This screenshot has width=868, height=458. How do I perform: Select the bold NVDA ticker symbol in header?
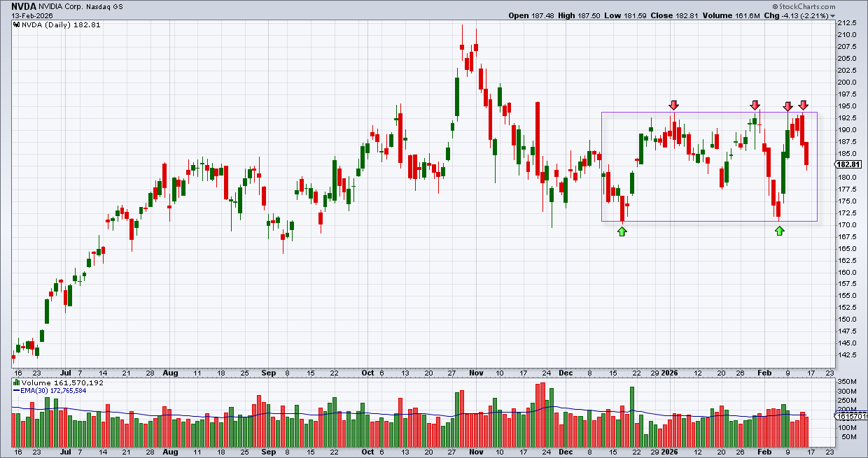click(x=25, y=6)
